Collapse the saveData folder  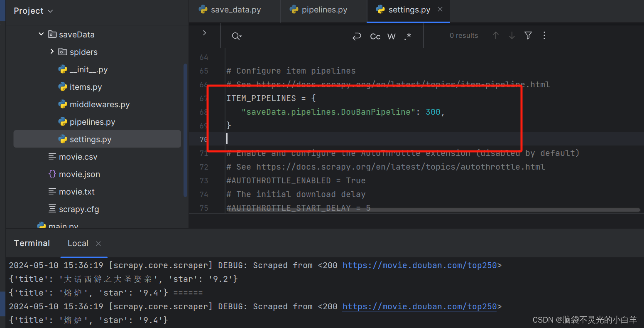coord(41,34)
